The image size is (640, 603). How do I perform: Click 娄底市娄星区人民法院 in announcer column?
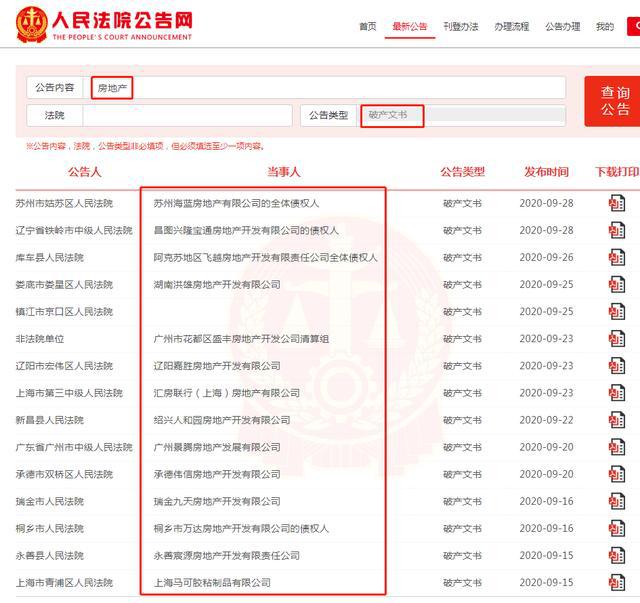[x=64, y=284]
